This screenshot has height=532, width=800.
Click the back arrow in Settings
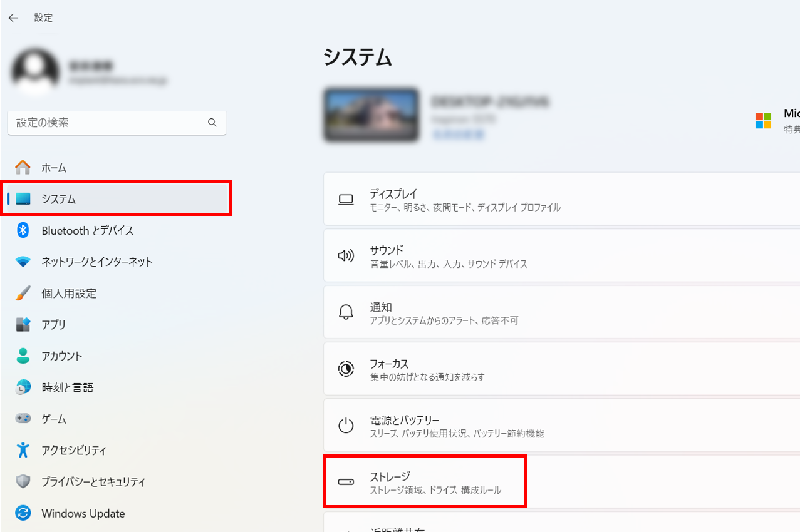(x=13, y=18)
